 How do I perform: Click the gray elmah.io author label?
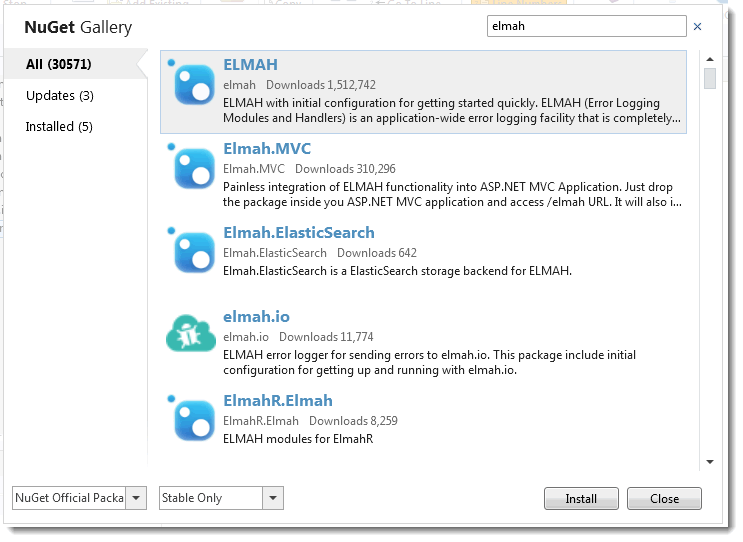[246, 337]
